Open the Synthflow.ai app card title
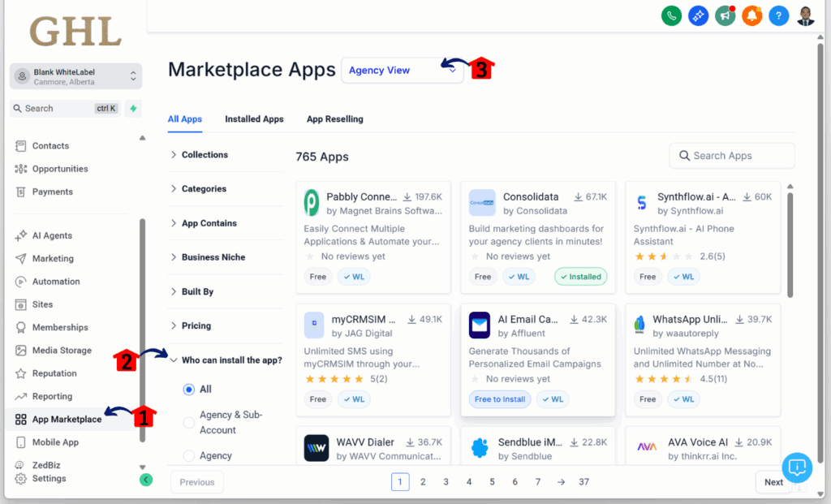The image size is (831, 504). pos(696,196)
